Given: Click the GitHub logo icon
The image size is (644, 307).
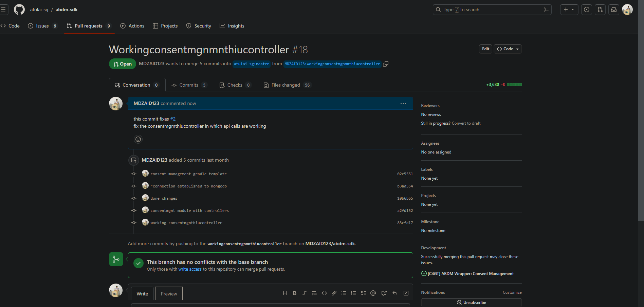Looking at the screenshot, I should 19,10.
